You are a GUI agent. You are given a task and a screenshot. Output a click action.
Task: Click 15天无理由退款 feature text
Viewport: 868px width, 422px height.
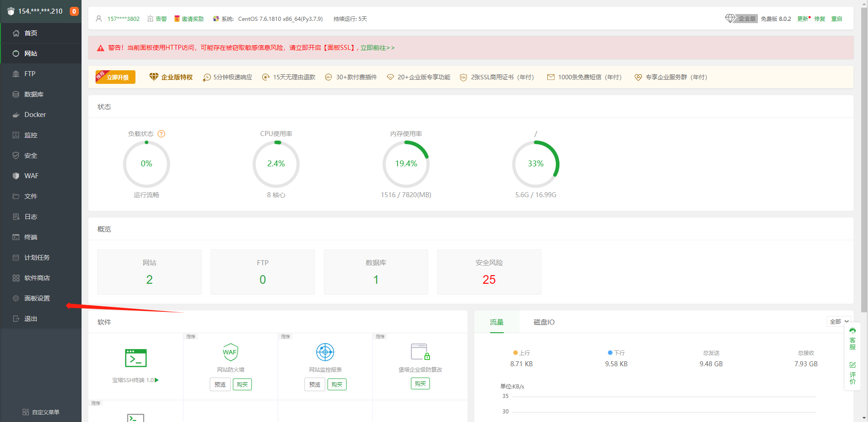[294, 77]
